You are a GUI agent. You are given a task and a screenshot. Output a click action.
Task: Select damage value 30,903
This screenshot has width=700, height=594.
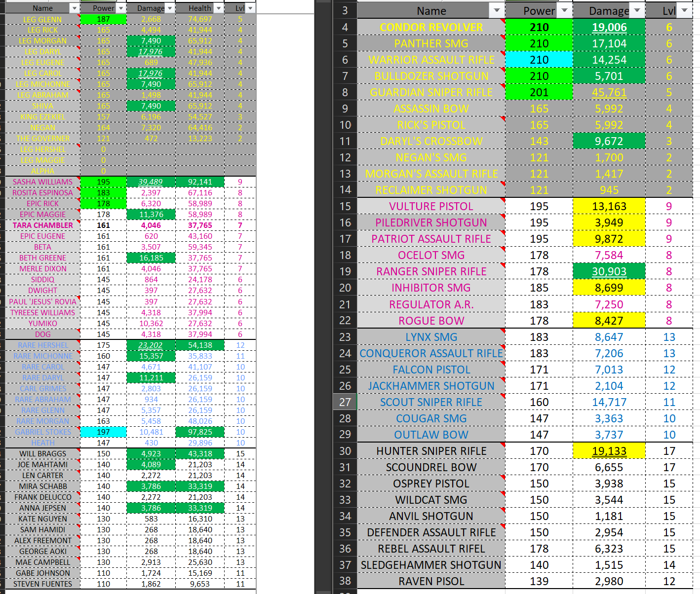(609, 271)
